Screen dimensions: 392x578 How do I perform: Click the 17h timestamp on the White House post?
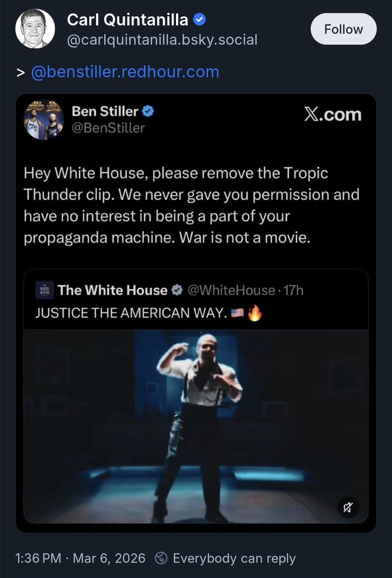point(293,290)
